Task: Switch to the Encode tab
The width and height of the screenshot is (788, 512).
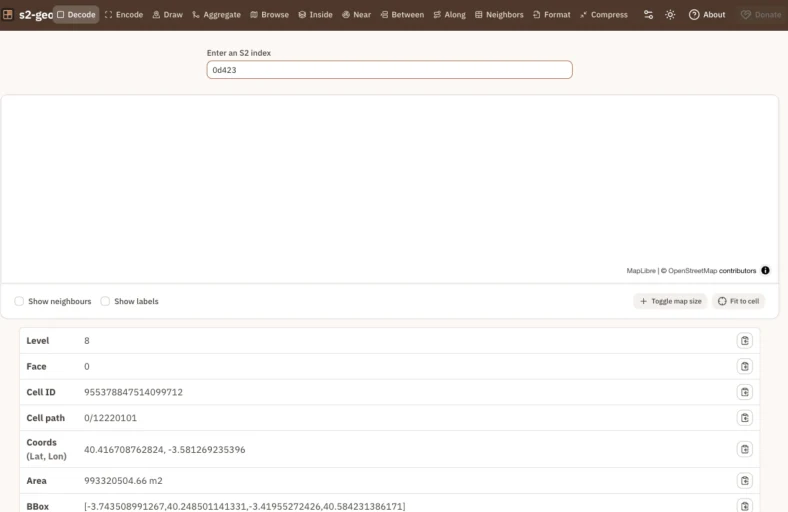Action: point(124,15)
